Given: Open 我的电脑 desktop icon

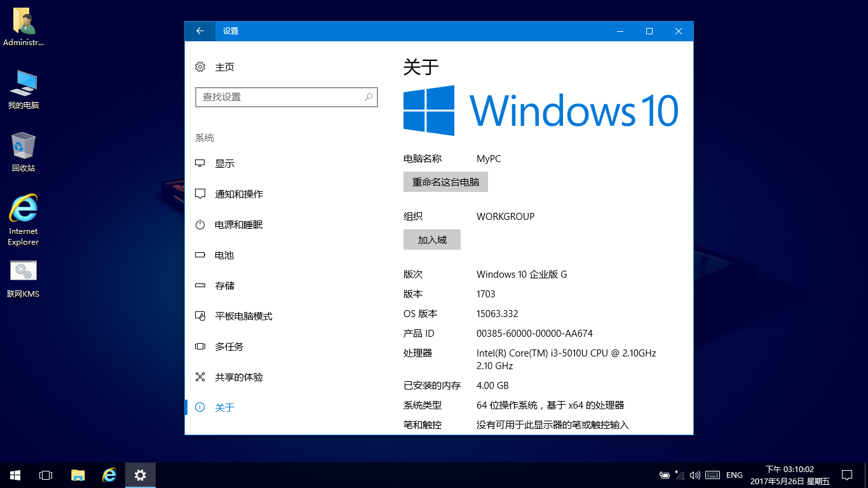Looking at the screenshot, I should [24, 90].
